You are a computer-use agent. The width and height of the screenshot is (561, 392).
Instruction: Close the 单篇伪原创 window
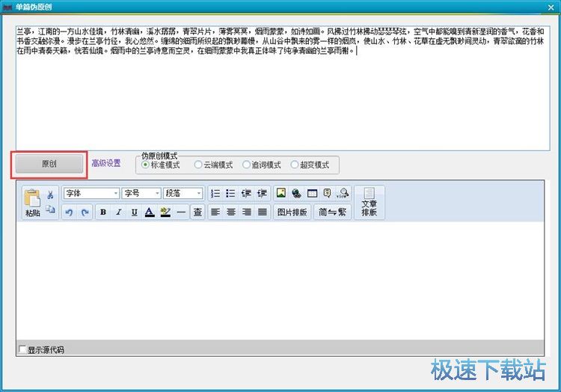point(551,7)
